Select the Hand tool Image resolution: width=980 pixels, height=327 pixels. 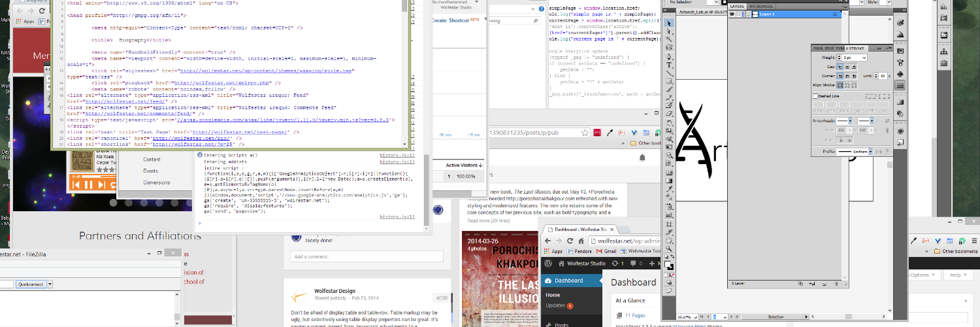pyautogui.click(x=670, y=239)
